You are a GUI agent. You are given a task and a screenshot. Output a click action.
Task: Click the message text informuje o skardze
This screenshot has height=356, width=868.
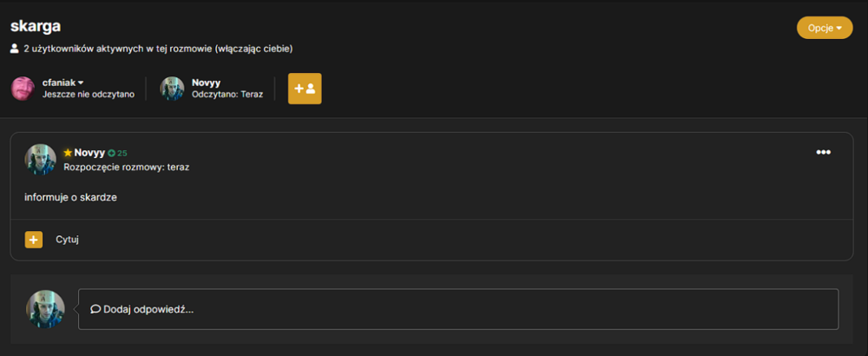71,197
